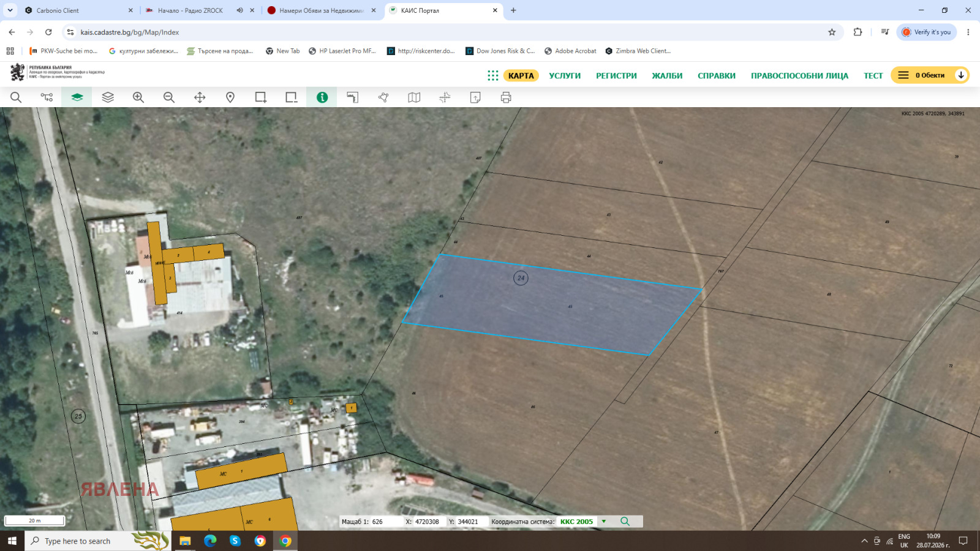Click the address bar URL

(130, 32)
